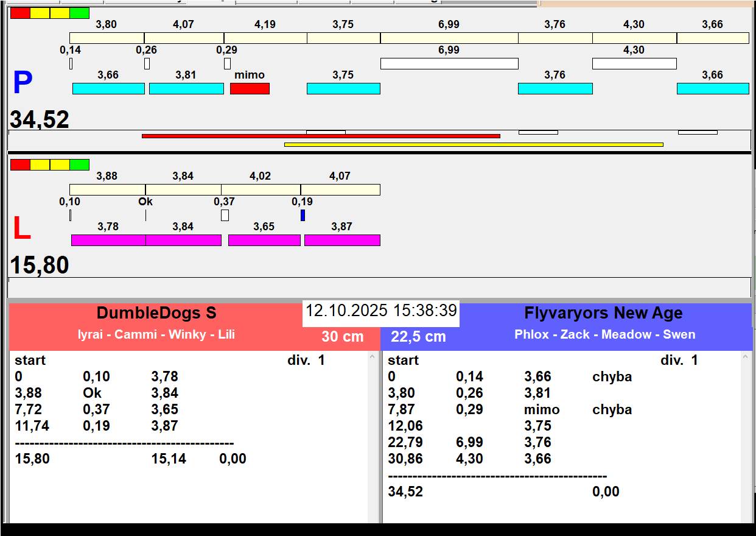Click the date and time stamp

point(381,311)
